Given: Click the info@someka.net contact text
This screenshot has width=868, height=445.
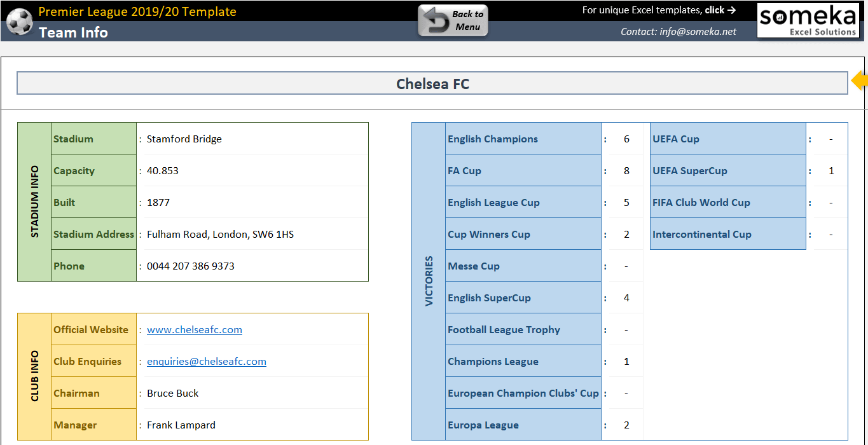Looking at the screenshot, I should tap(678, 31).
